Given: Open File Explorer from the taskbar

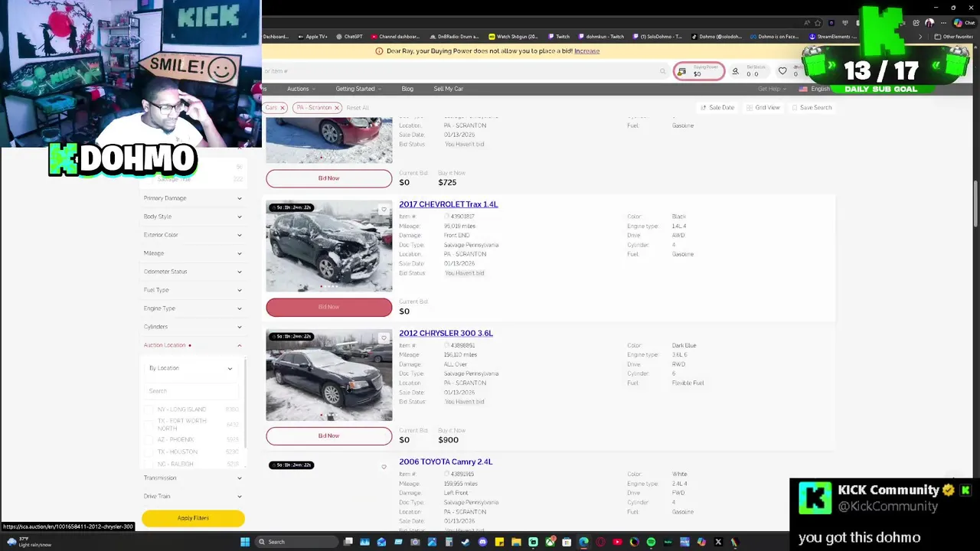Looking at the screenshot, I should [x=516, y=542].
